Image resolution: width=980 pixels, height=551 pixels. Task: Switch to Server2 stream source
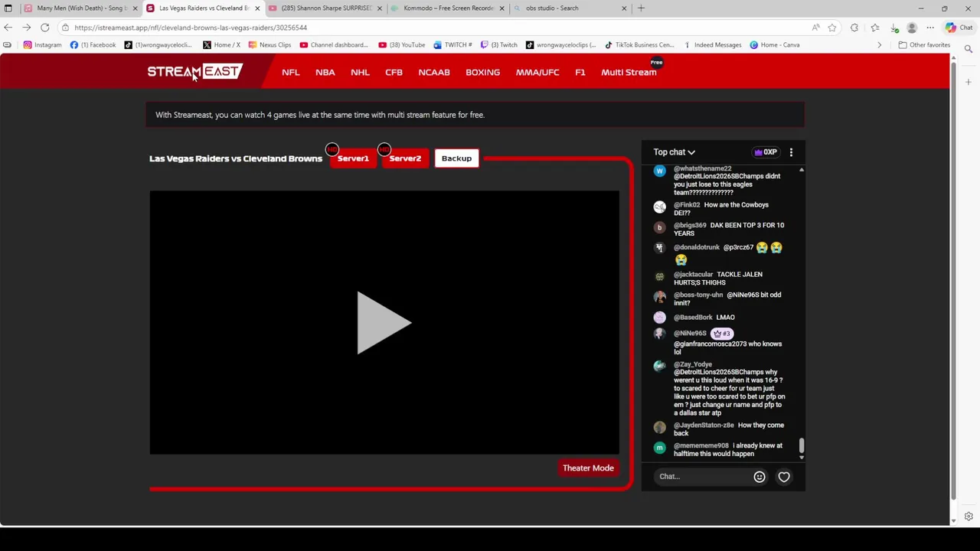[405, 158]
